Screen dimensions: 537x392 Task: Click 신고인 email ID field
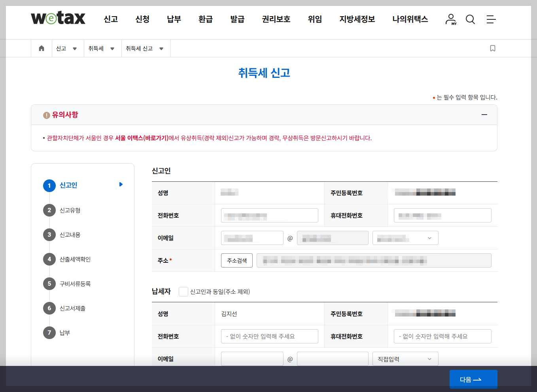pyautogui.click(x=252, y=238)
